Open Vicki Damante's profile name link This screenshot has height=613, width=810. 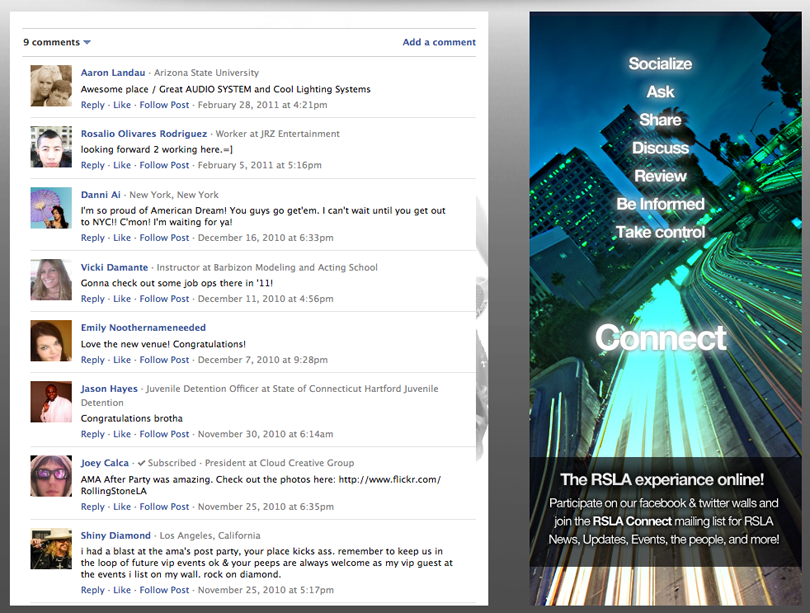click(113, 268)
